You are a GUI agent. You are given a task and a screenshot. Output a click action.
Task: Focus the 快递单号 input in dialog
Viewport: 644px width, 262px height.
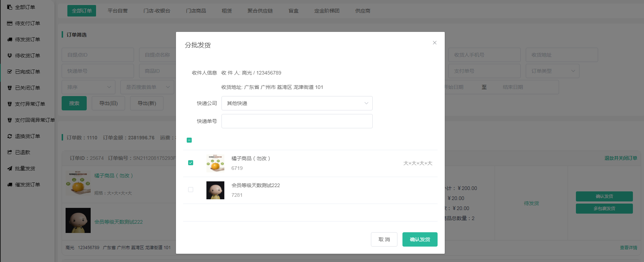(297, 121)
